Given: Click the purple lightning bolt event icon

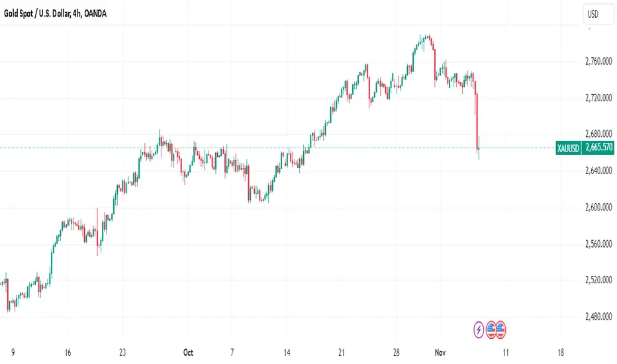Looking at the screenshot, I should [x=479, y=330].
